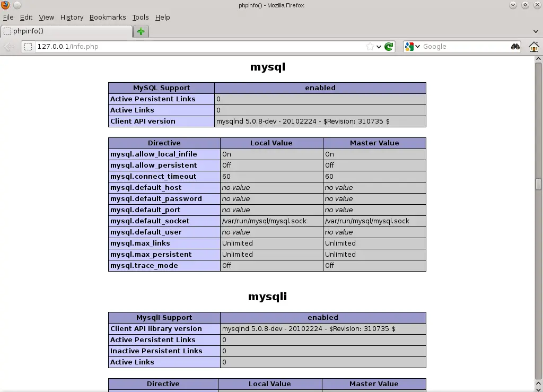
Task: Click the Home icon in the toolbar
Action: [x=533, y=47]
